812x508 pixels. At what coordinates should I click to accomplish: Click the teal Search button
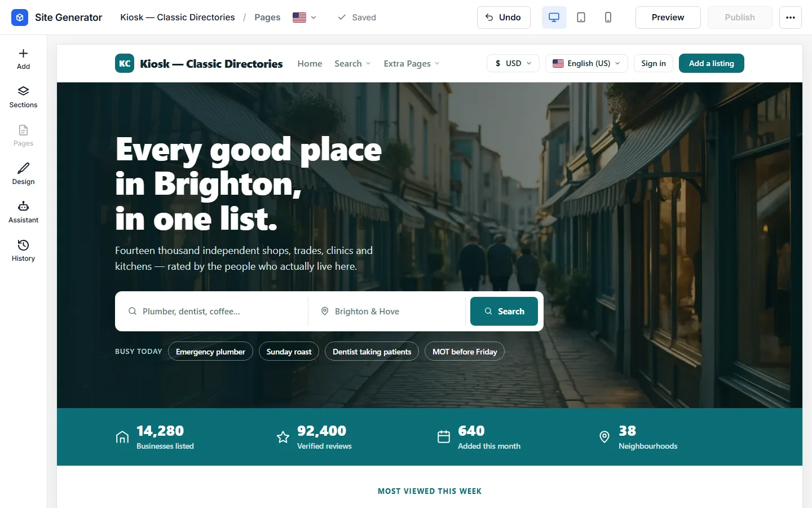[504, 312]
